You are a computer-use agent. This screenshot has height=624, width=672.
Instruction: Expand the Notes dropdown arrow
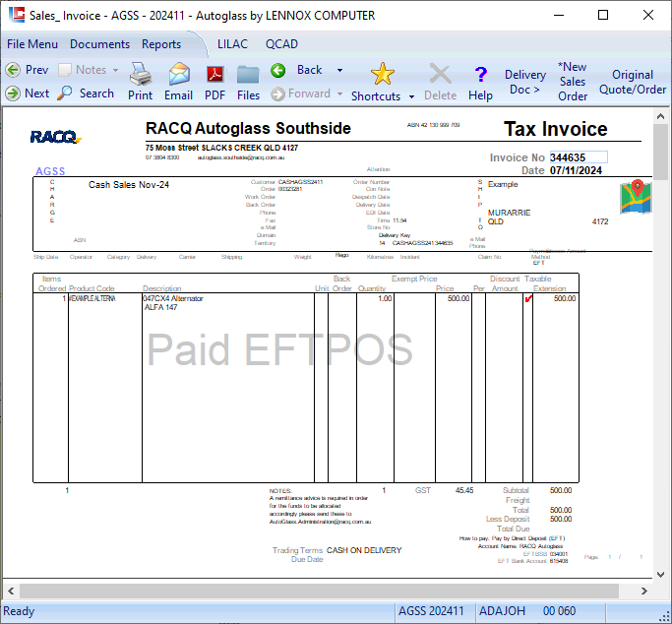point(115,70)
